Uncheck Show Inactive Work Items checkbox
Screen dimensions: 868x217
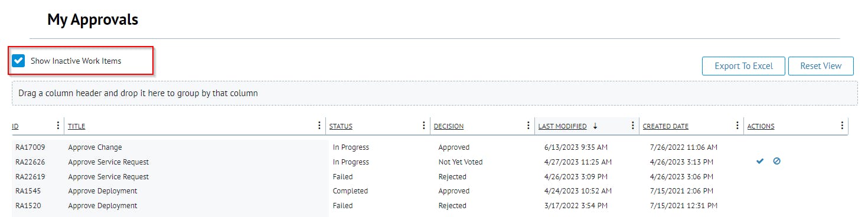coord(19,61)
